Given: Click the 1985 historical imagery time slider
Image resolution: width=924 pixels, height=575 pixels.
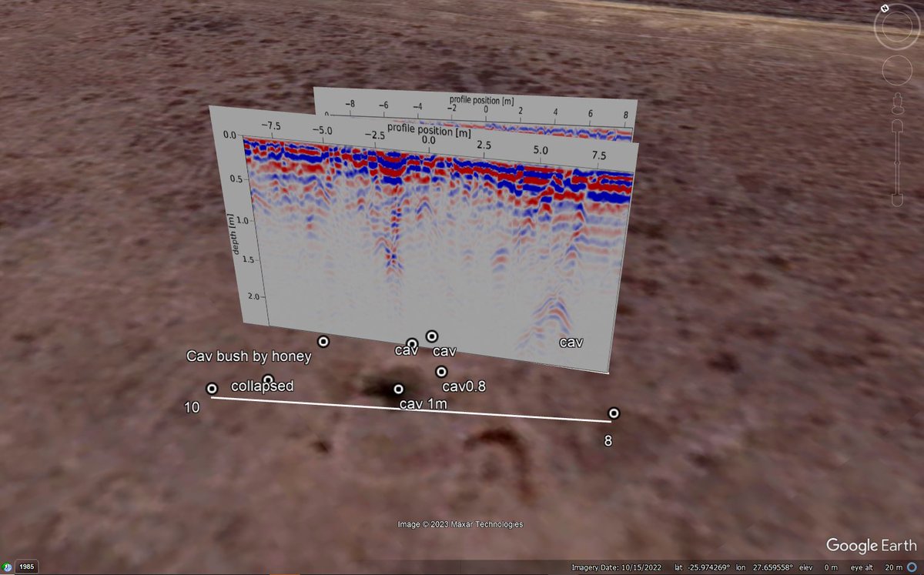Looking at the screenshot, I should 27,567.
